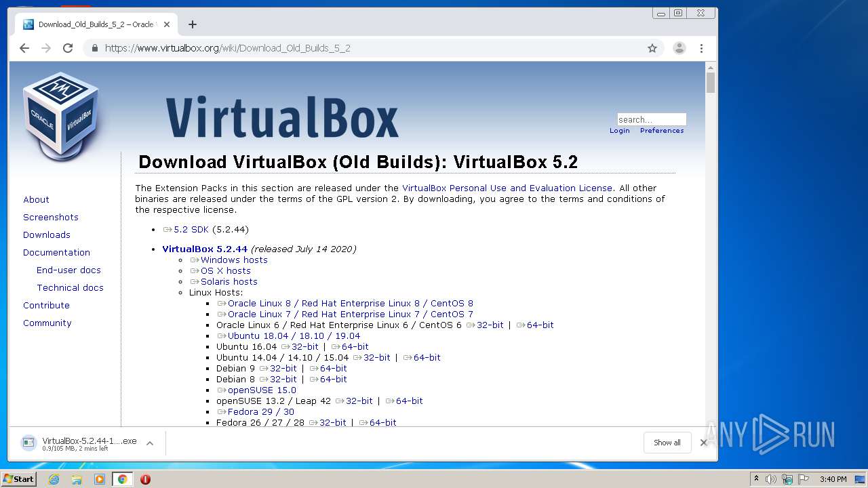Viewport: 868px width, 488px height.
Task: Go forward with the browser arrow
Action: coord(46,48)
